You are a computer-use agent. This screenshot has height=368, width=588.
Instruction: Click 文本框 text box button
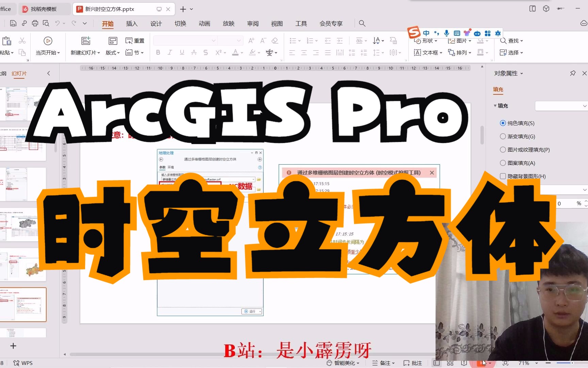click(x=428, y=52)
